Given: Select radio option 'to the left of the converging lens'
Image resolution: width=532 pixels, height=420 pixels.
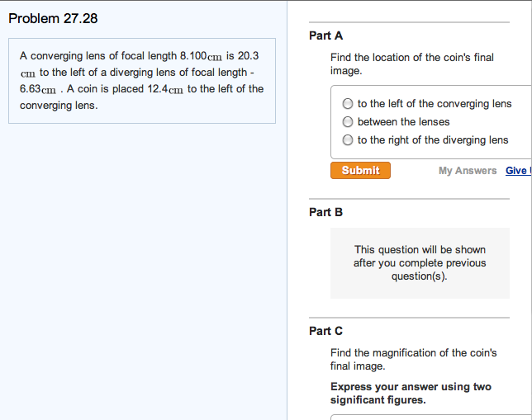Looking at the screenshot, I should (348, 104).
